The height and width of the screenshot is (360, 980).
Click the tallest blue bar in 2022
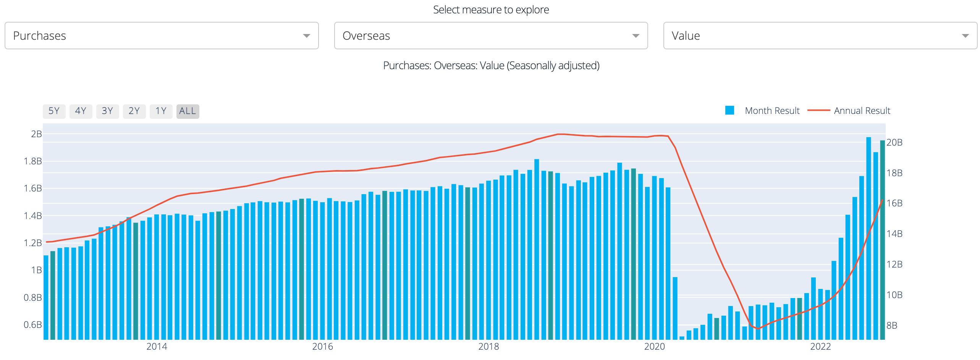click(x=868, y=238)
